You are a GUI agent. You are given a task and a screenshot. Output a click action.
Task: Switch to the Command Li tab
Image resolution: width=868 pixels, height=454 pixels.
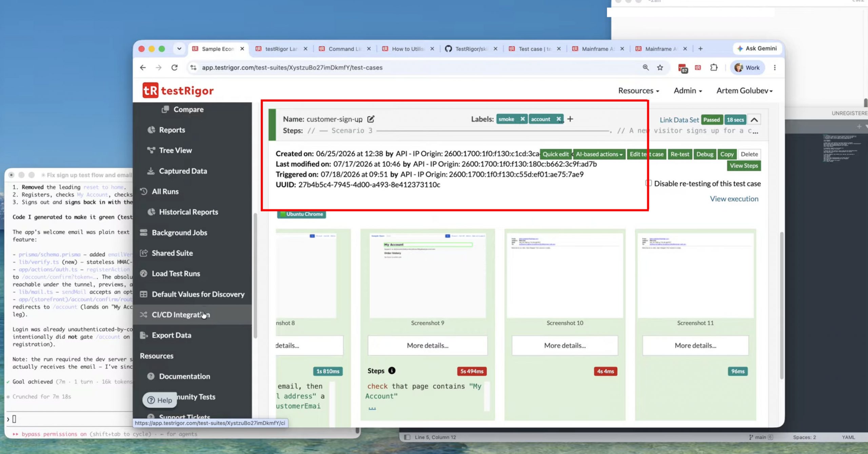pyautogui.click(x=345, y=49)
